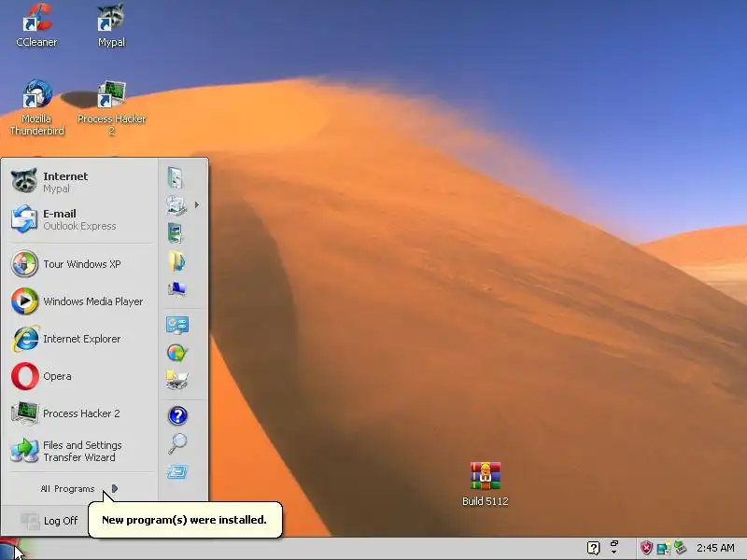Viewport: 747px width, 560px height.
Task: Click Safely Remove Hardware tray icon
Action: 681,548
